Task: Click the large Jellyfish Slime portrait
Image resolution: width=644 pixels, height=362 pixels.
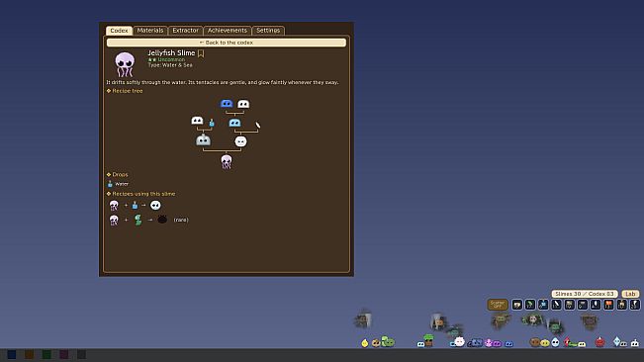Action: pyautogui.click(x=125, y=64)
